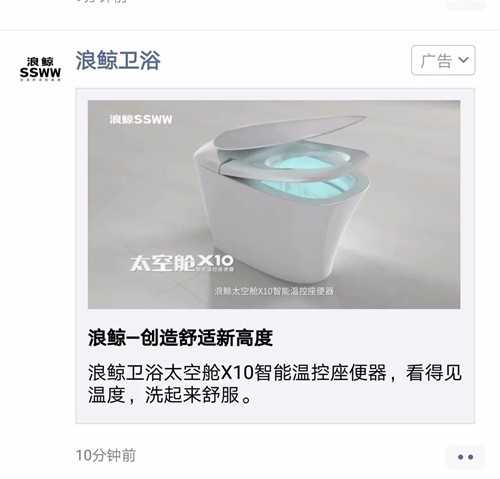Tap the partially visible more button of previous post
Screen dimensions: 500x479
click(x=465, y=4)
